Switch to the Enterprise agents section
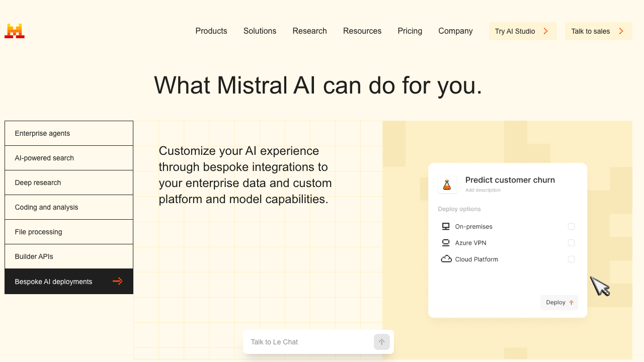This screenshot has height=362, width=644. (x=42, y=133)
